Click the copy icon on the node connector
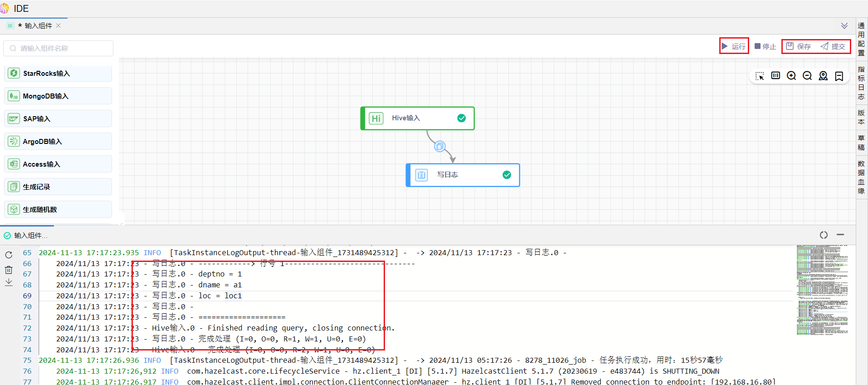Viewport: 868px width, 385px height. pyautogui.click(x=439, y=146)
